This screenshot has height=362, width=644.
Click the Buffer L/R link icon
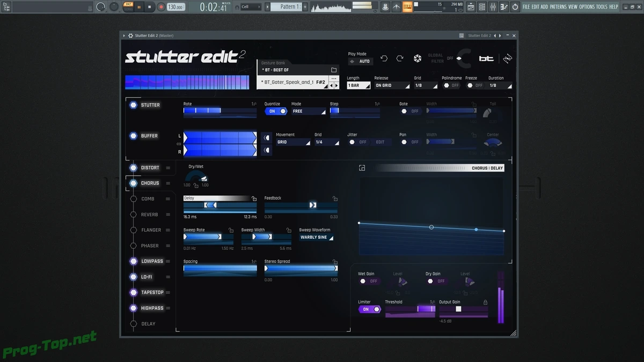click(179, 144)
